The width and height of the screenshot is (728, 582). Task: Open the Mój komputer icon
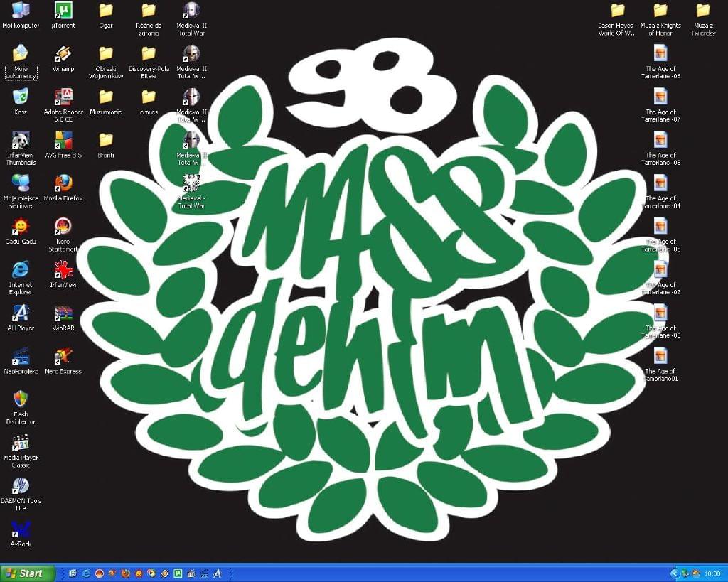tap(21, 11)
